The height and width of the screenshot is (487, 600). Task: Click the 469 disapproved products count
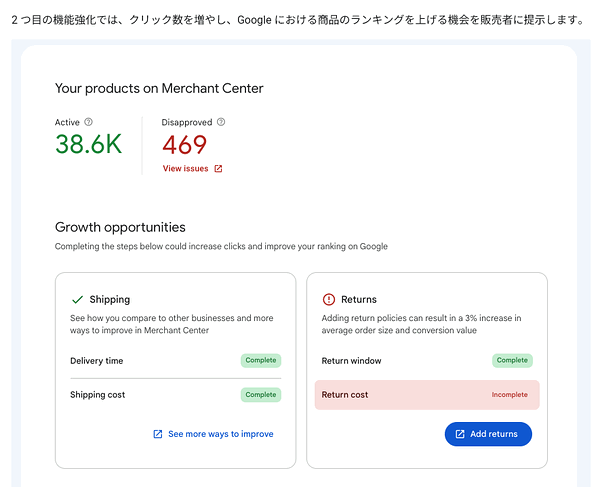pos(184,145)
